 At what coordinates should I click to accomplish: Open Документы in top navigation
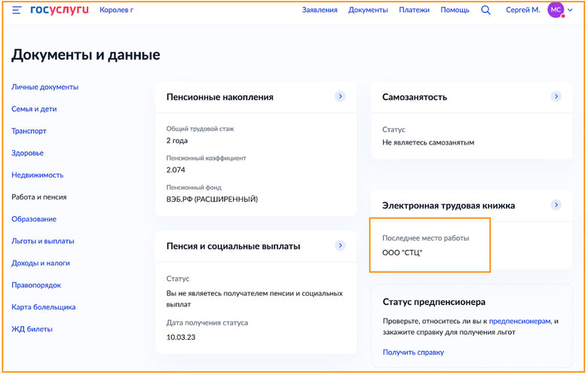coord(368,11)
